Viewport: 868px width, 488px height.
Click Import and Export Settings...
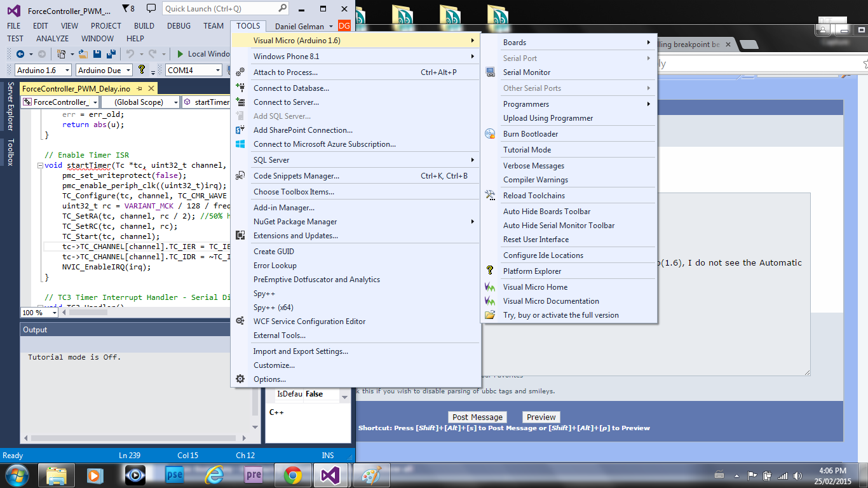point(356,351)
